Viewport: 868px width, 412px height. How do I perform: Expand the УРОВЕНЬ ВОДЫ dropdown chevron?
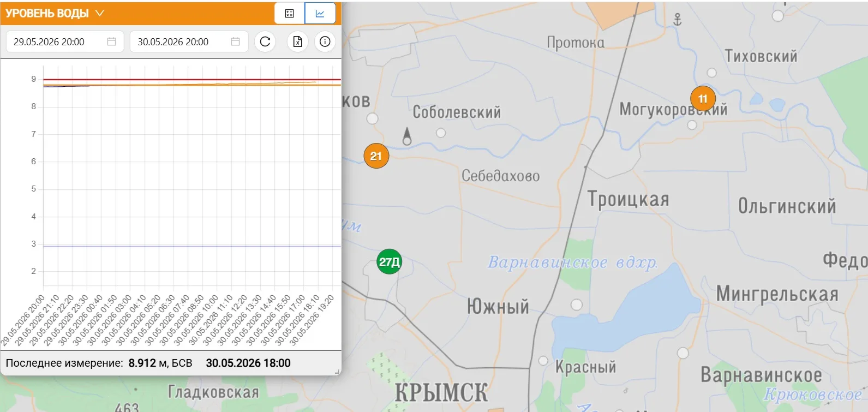pos(100,13)
